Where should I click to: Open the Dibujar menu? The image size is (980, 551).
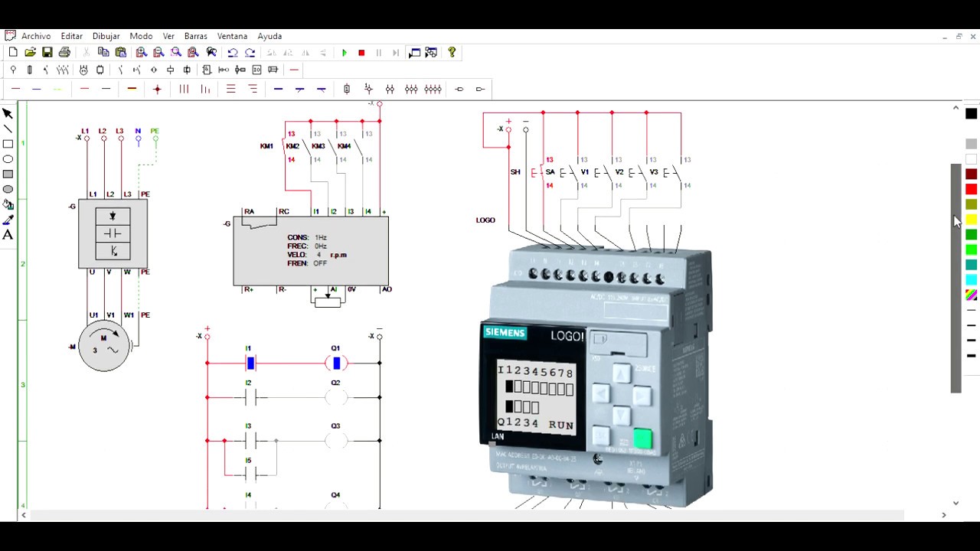pyautogui.click(x=106, y=36)
